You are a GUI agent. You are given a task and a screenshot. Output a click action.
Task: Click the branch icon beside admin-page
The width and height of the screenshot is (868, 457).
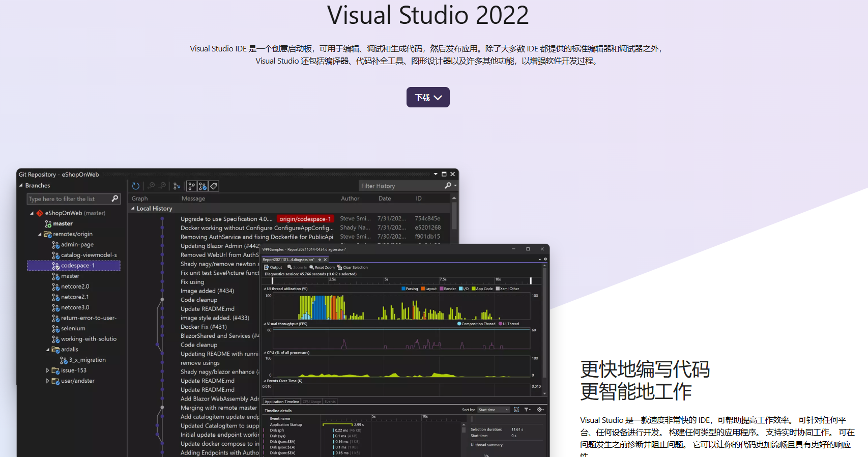coord(55,245)
